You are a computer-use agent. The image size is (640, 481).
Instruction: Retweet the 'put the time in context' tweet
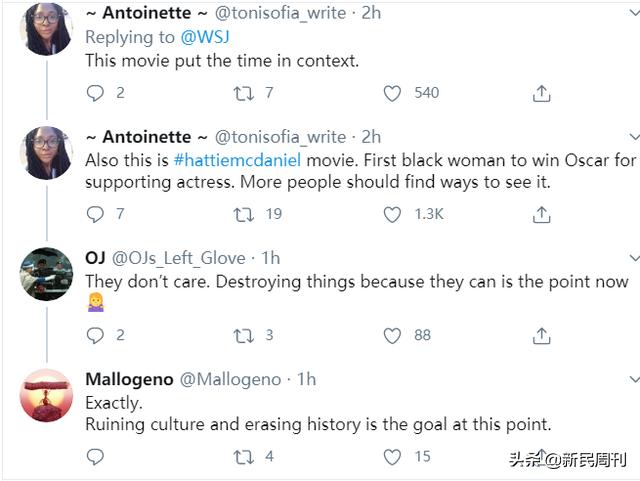242,93
